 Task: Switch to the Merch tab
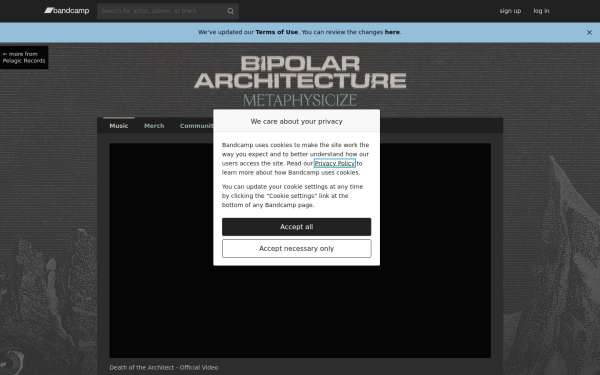(x=154, y=126)
